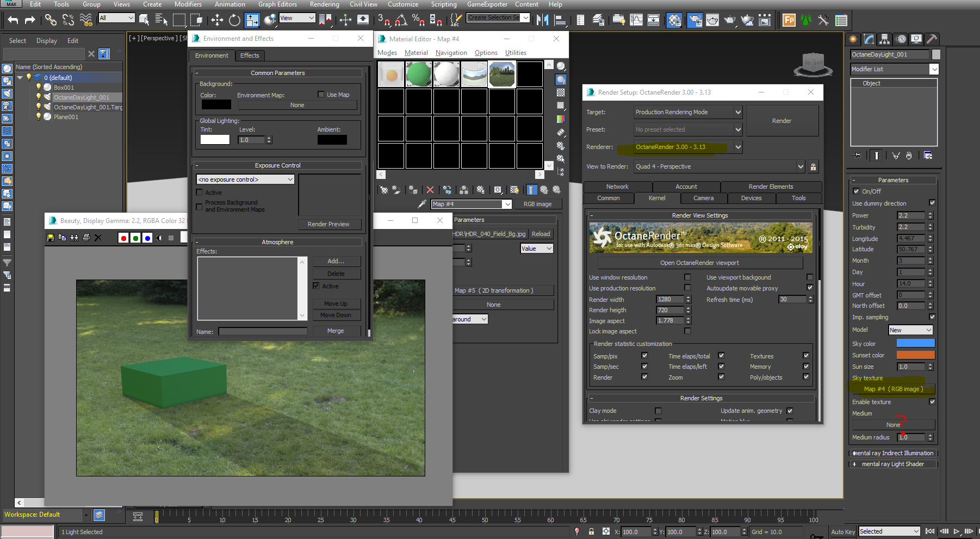Viewport: 980px width, 539px height.
Task: Toggle the Percent Snap tool
Action: click(x=418, y=20)
